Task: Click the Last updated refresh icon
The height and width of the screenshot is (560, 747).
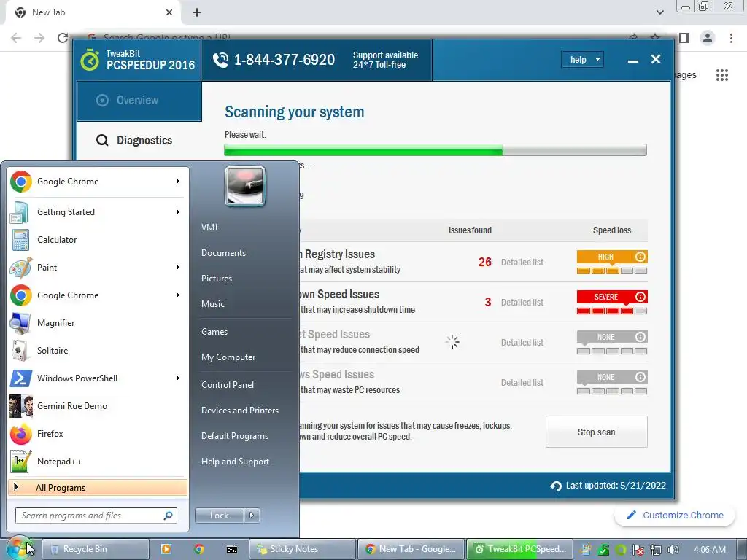Action: 555,486
